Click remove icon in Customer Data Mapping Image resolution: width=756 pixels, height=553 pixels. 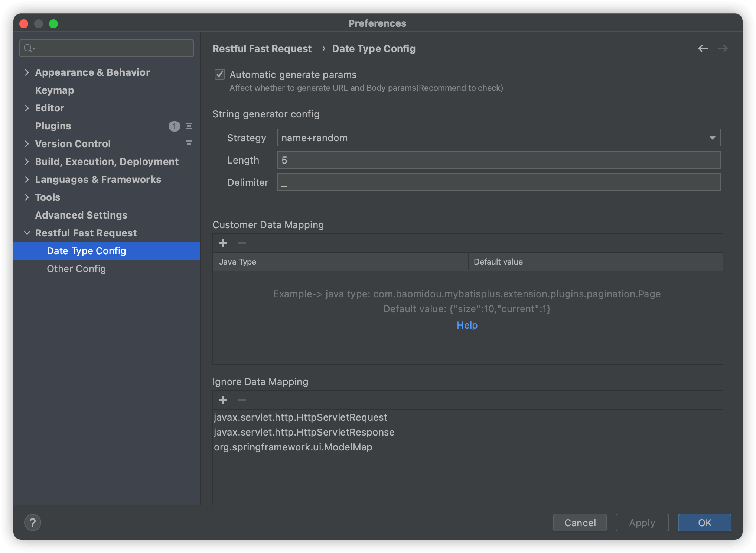[x=242, y=243]
